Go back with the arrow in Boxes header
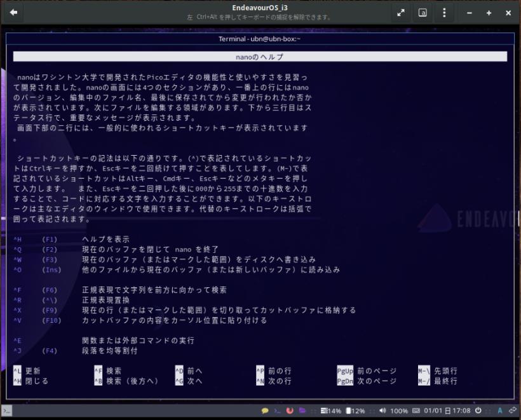521x420 pixels. tap(13, 13)
